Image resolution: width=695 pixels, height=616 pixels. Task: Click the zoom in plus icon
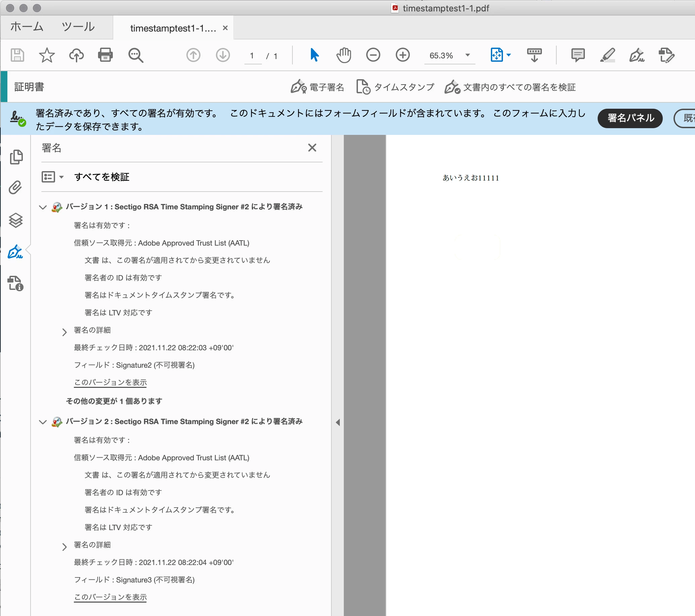click(x=403, y=55)
